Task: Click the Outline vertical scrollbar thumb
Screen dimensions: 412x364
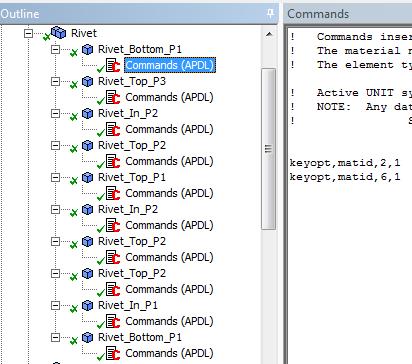Action: 269,149
